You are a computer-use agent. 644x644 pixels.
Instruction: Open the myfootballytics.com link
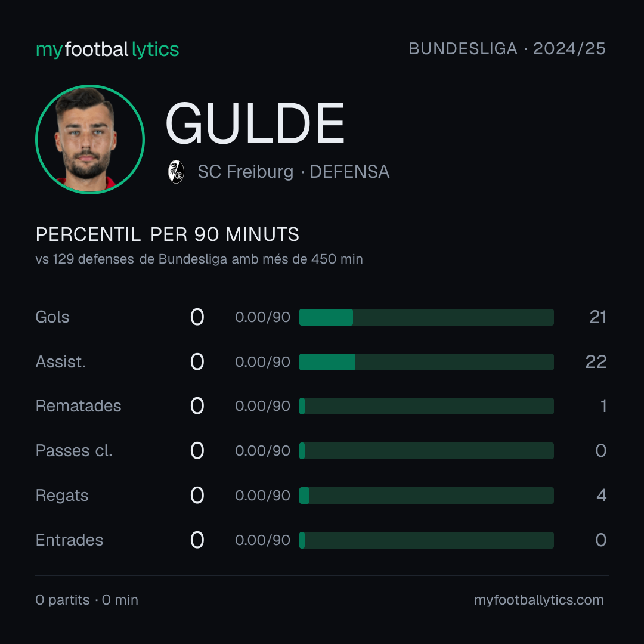[539, 600]
